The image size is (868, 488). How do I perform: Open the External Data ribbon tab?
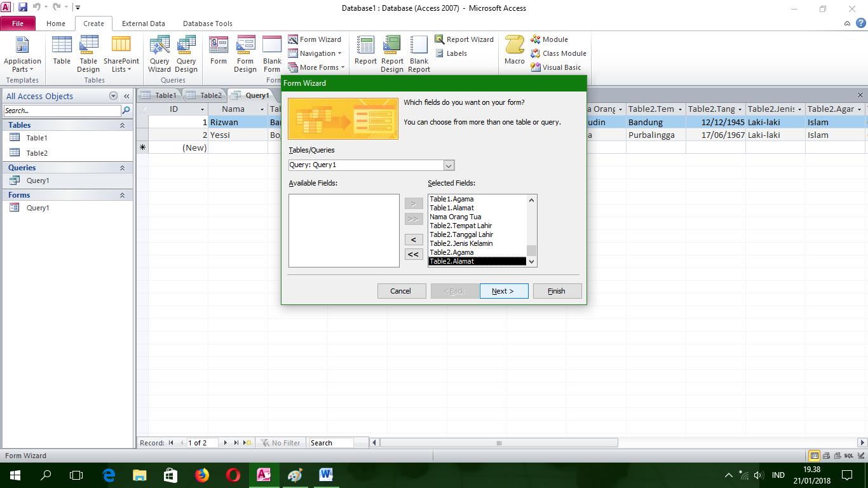143,24
